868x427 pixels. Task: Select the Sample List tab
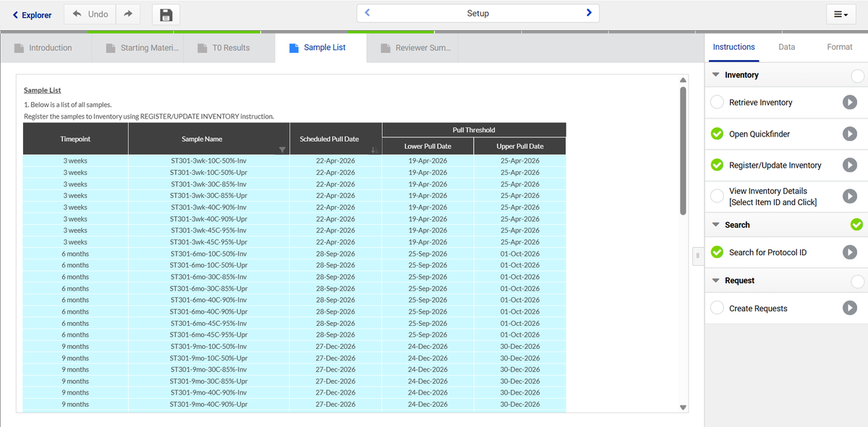[x=321, y=48]
